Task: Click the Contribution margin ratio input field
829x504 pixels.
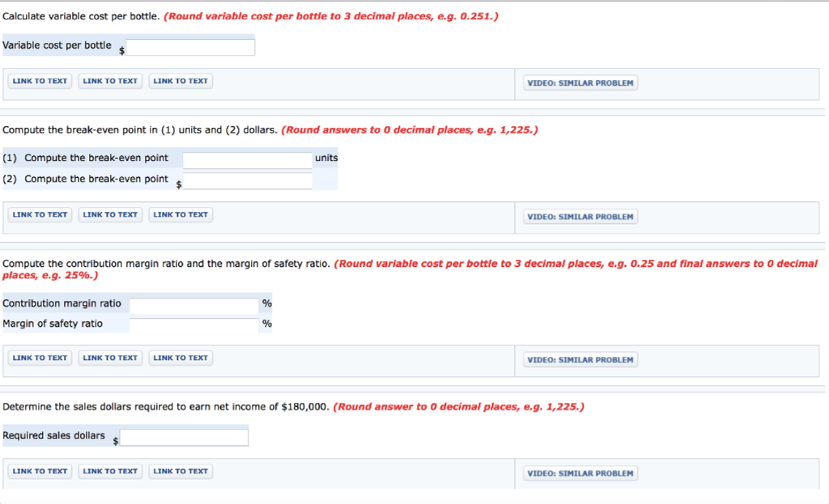Action: pos(194,304)
